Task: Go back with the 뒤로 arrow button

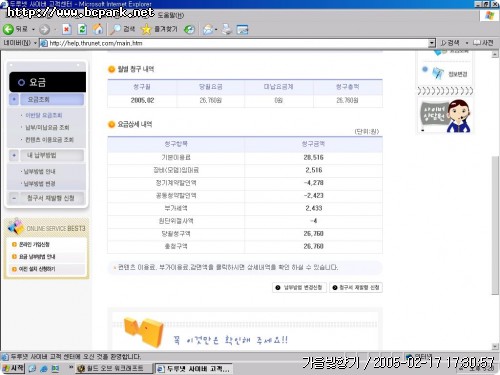Action: click(x=15, y=29)
